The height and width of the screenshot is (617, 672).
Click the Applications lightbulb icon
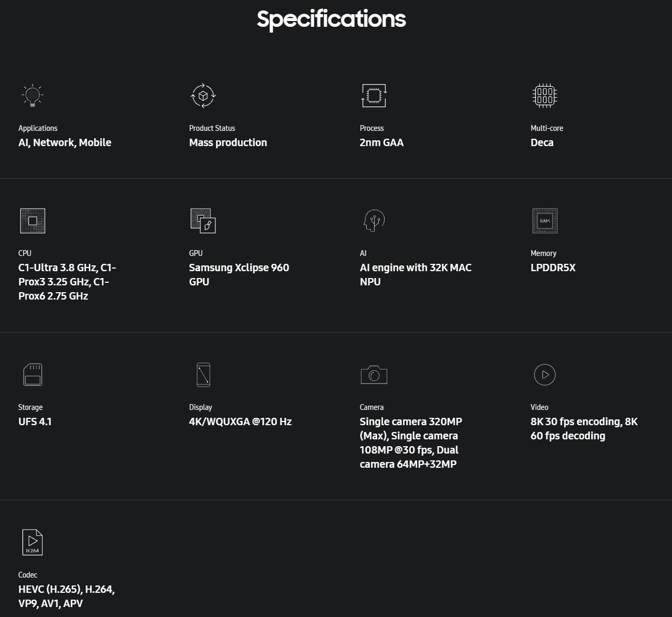click(33, 96)
